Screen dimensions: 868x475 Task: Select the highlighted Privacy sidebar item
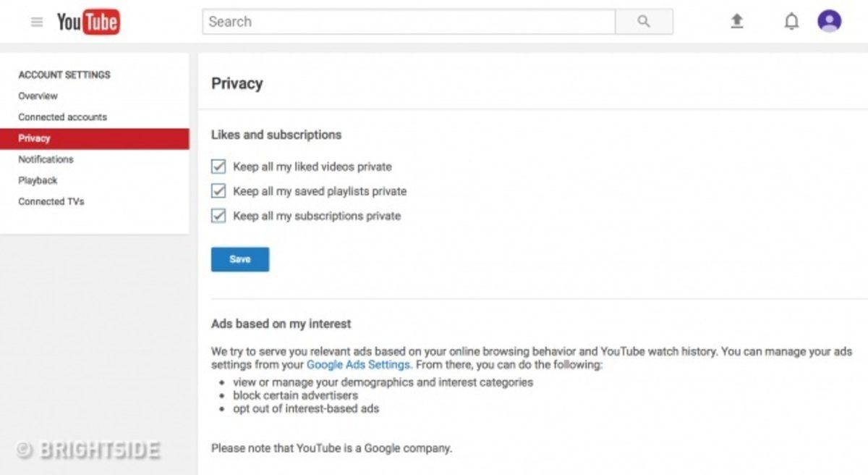pyautogui.click(x=33, y=138)
